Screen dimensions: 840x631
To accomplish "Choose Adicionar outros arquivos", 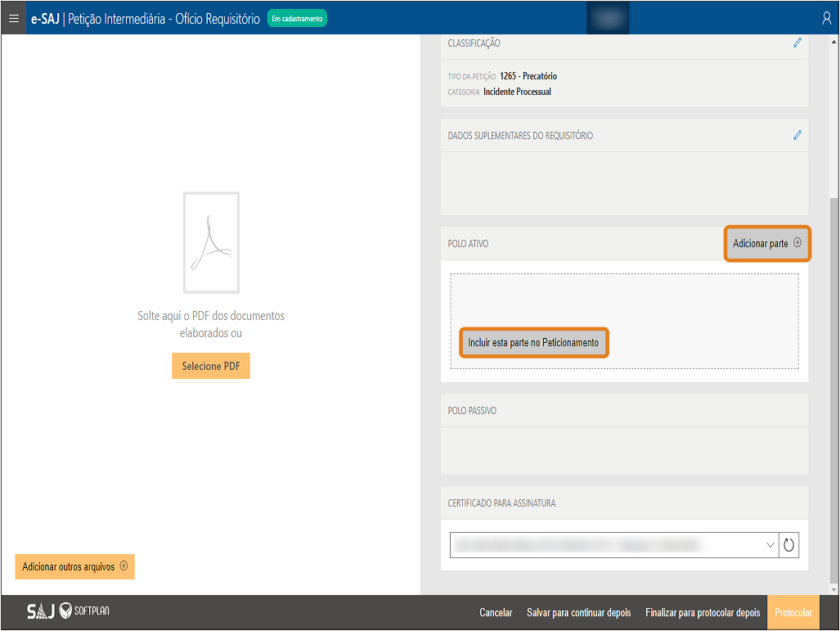I will coord(74,566).
